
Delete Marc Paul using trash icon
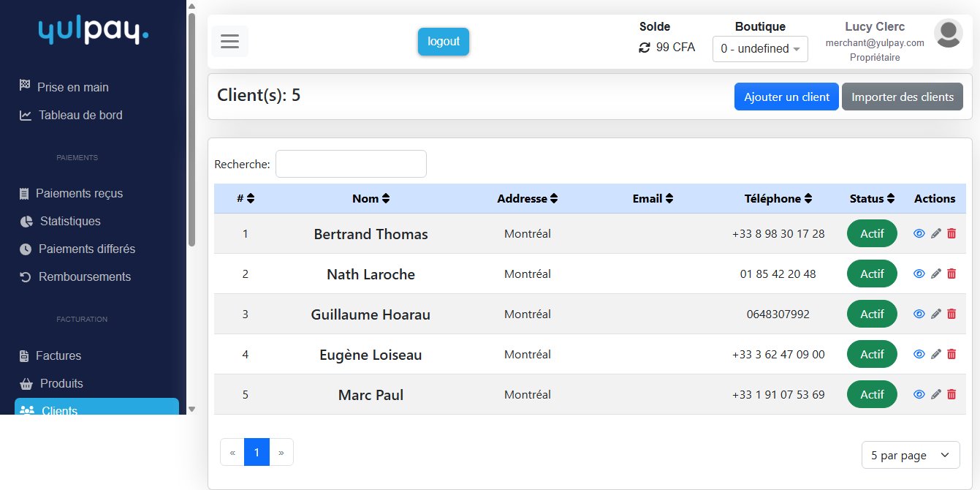point(951,394)
